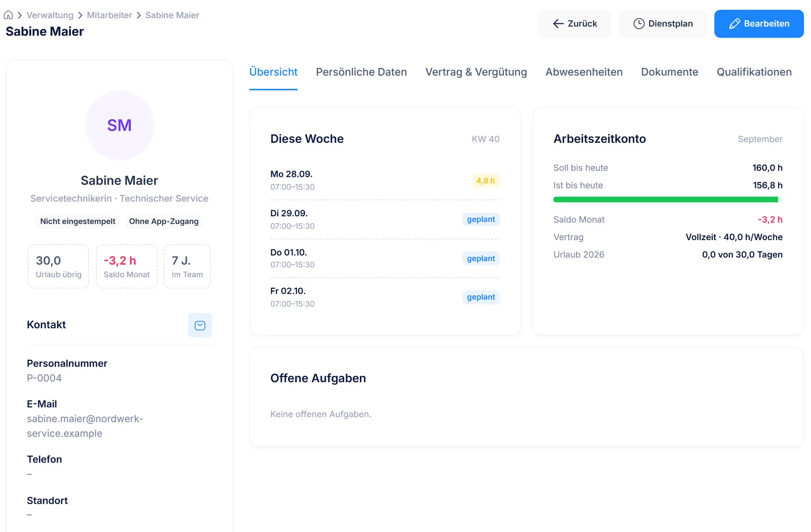
Task: Open the Dokumente tab
Action: point(670,72)
